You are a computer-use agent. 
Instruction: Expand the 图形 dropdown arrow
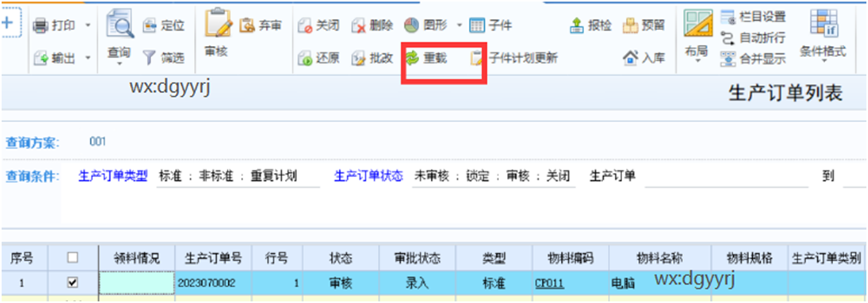pyautogui.click(x=459, y=25)
